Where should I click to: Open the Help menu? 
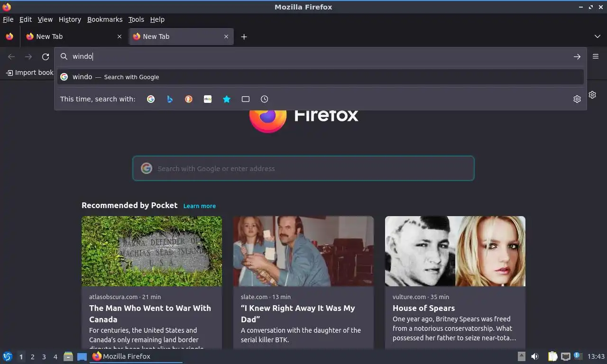[157, 19]
